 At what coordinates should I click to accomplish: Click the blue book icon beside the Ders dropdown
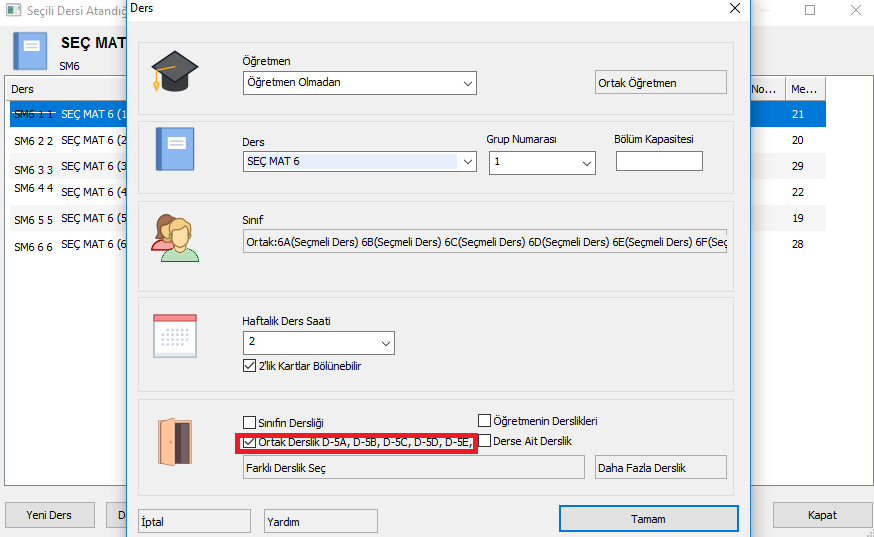(x=175, y=149)
